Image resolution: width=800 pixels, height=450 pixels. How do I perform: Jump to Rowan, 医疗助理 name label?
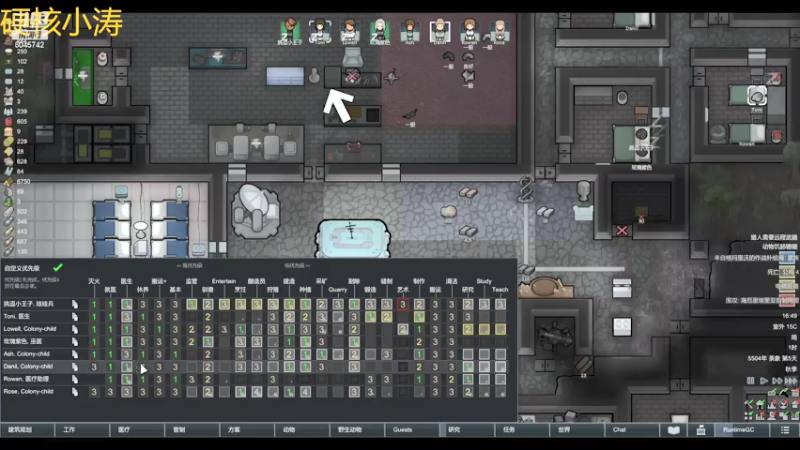tap(27, 379)
